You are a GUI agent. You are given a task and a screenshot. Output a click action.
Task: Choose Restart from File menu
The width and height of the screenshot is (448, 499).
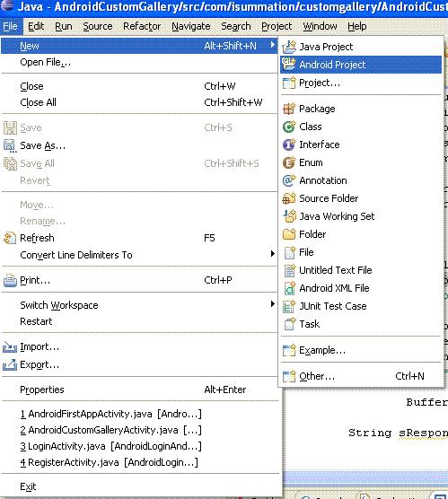coord(139,321)
